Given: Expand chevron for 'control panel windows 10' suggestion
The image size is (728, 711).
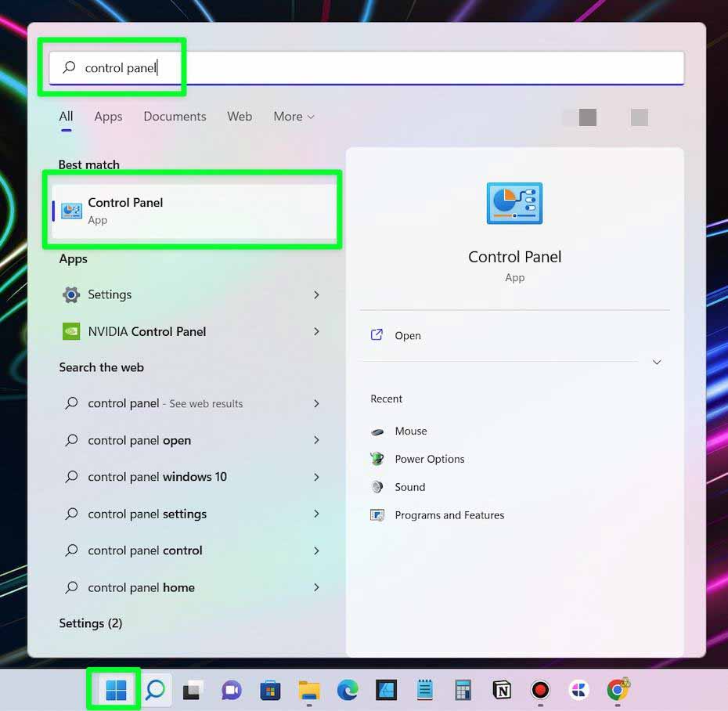Looking at the screenshot, I should [x=316, y=477].
